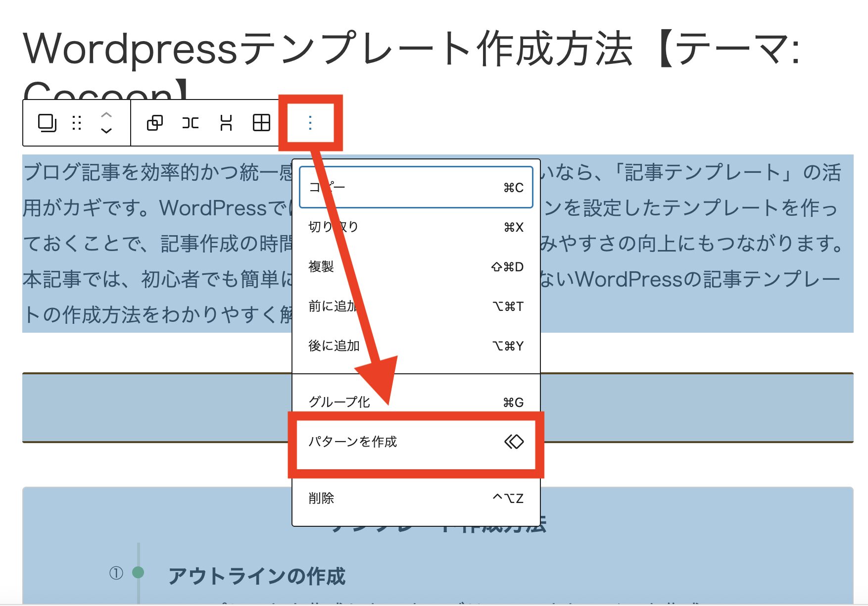Click the Group transform icon in toolbar
The image size is (868, 606).
tap(154, 123)
